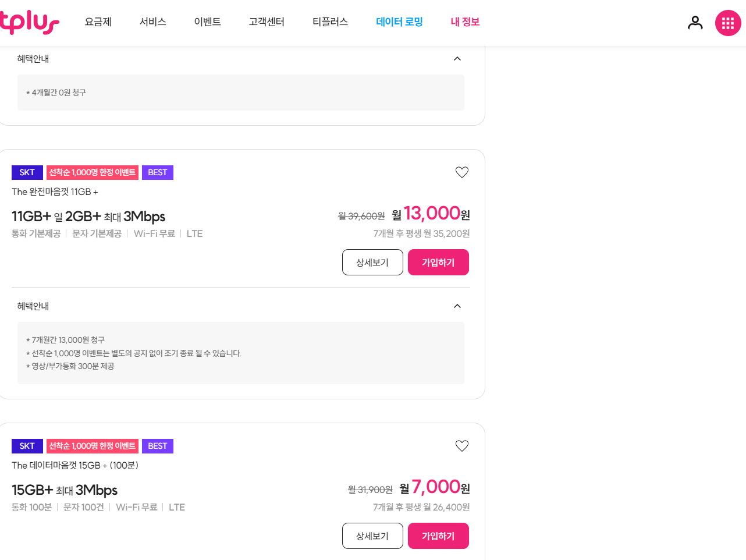Select the 선착순 1,000명 한정 이벤트 badge
The width and height of the screenshot is (746, 560).
click(93, 172)
